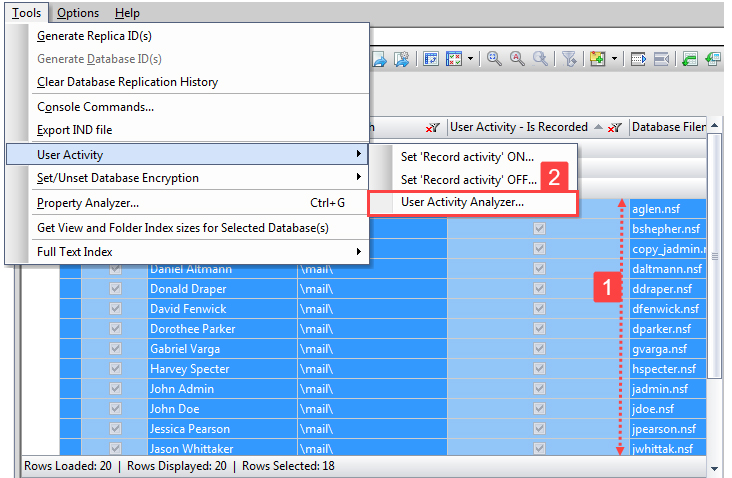The width and height of the screenshot is (732, 478).
Task: Toggle Is Recorded checkbox for jdoe.nsf
Action: tap(539, 409)
